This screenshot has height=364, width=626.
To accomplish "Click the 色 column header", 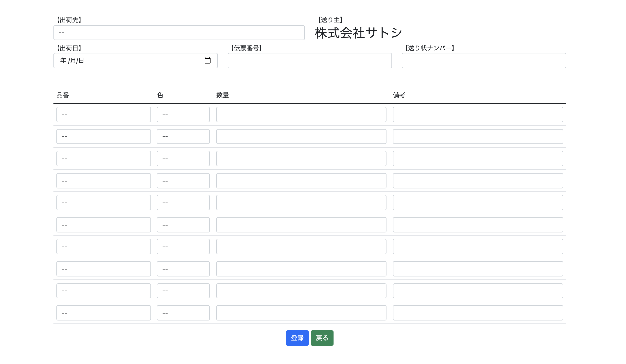I will point(160,95).
